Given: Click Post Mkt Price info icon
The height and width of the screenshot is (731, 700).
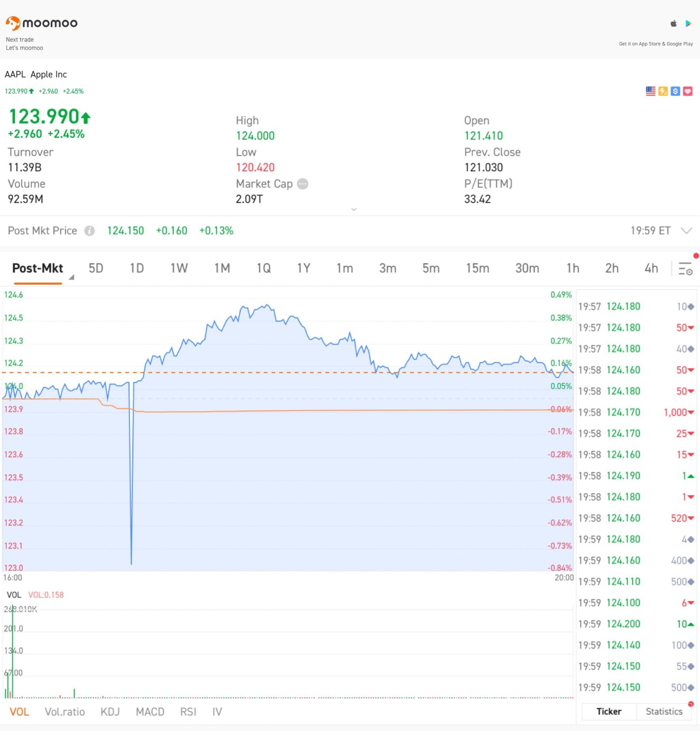Looking at the screenshot, I should (x=89, y=231).
